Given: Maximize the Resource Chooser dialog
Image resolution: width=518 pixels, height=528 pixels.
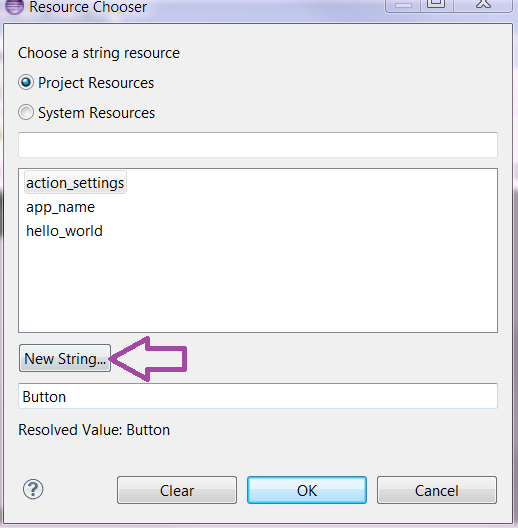Looking at the screenshot, I should click(x=436, y=5).
